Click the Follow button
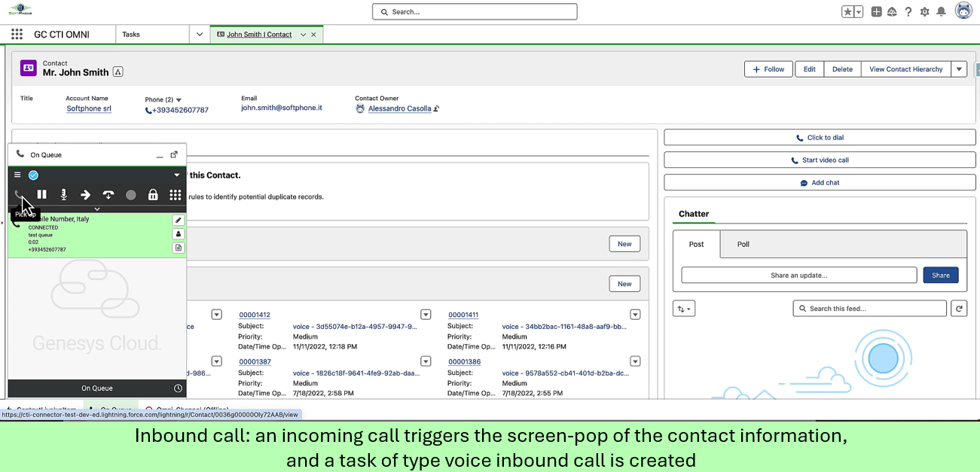Viewport: 980px width, 472px height. (768, 69)
